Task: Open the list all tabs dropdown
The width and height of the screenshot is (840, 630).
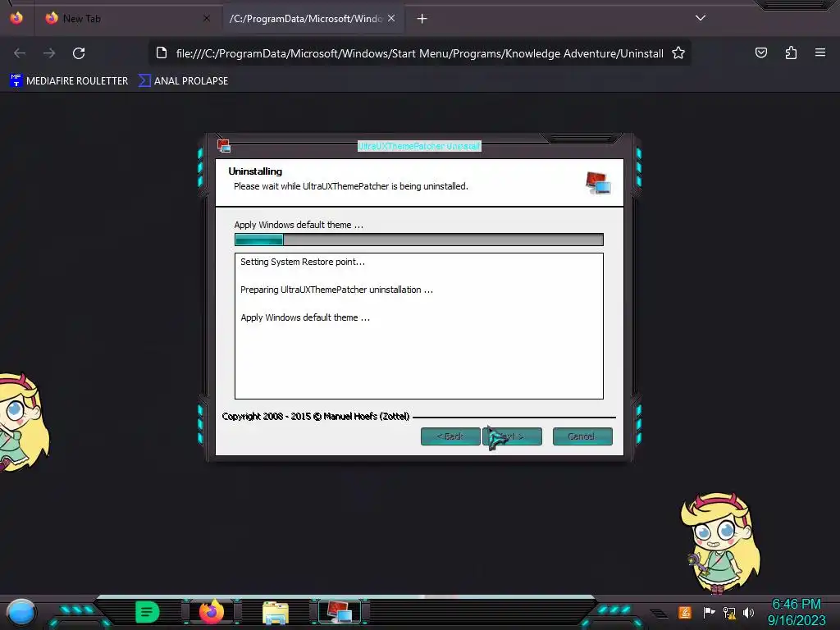Action: pos(701,18)
